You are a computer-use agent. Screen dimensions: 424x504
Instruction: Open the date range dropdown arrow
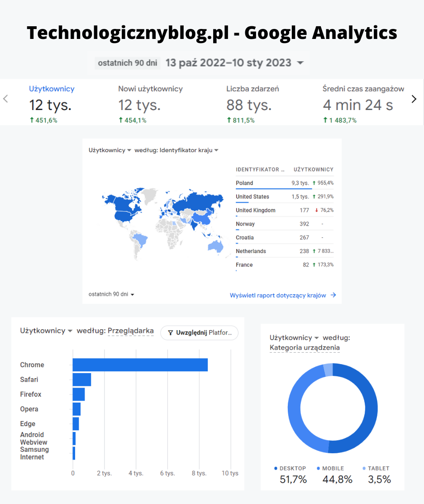(x=300, y=62)
